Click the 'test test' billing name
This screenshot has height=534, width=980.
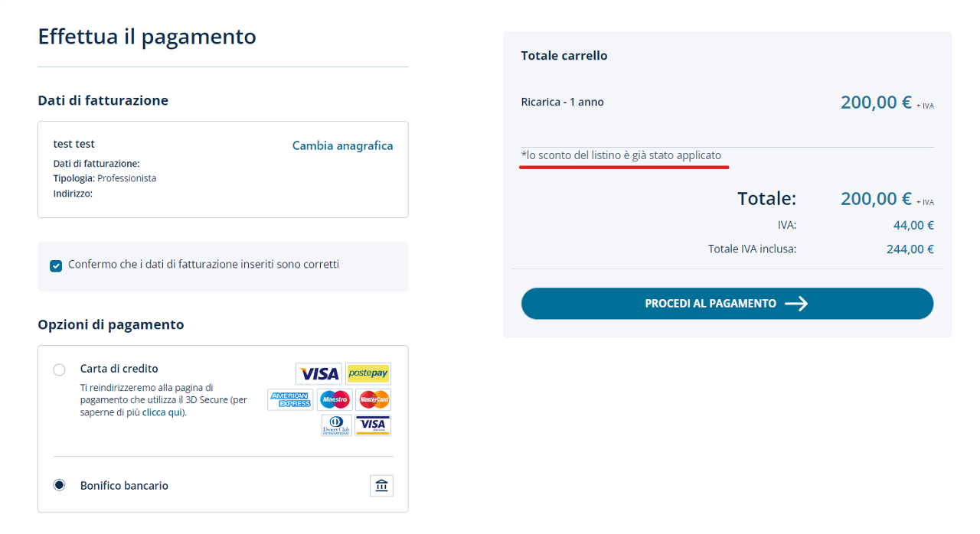pos(74,144)
